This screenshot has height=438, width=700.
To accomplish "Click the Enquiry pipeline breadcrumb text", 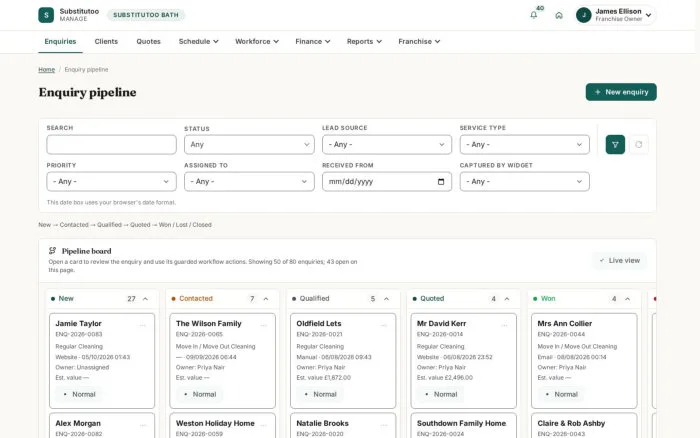I will [86, 70].
